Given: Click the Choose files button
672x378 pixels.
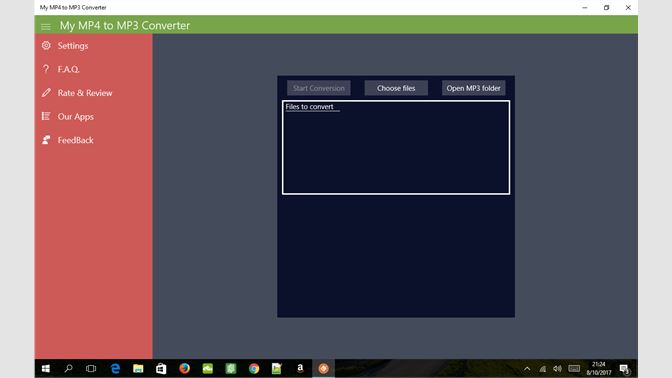Looking at the screenshot, I should (396, 88).
